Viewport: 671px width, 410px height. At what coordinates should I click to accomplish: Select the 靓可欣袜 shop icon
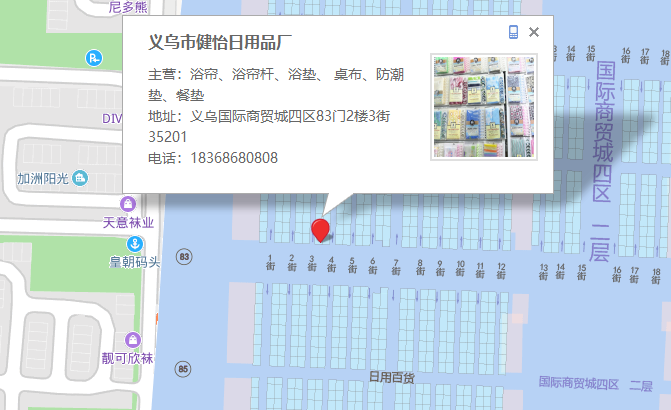pos(134,339)
